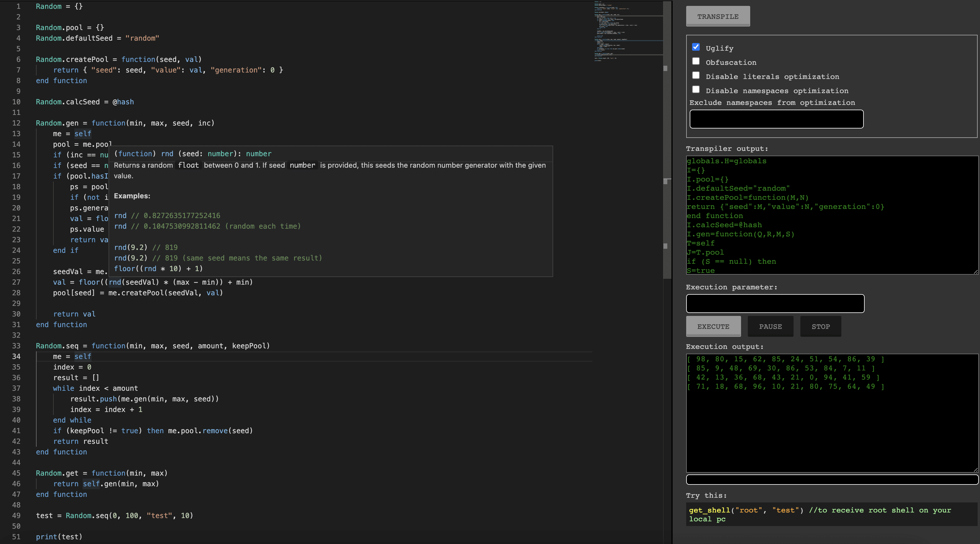Stop the script execution
This screenshot has height=544, width=980.
(821, 326)
